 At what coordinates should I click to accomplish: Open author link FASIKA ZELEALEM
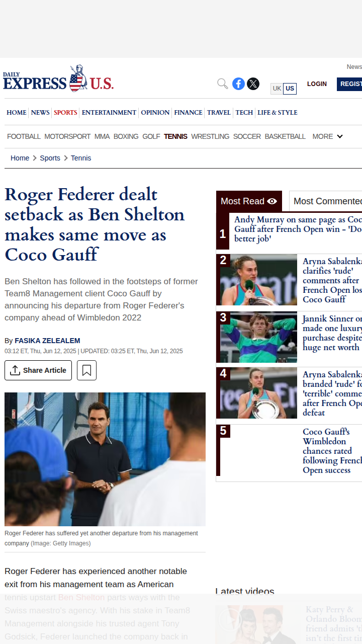coord(47,341)
